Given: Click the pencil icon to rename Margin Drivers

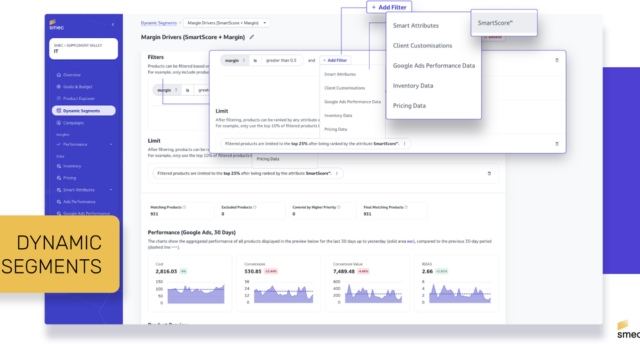Looking at the screenshot, I should click(x=252, y=37).
